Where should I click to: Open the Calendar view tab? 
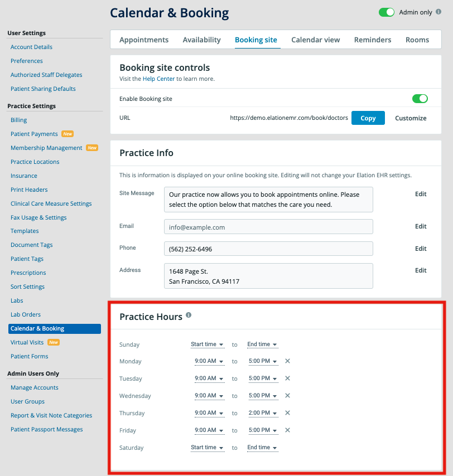click(315, 40)
